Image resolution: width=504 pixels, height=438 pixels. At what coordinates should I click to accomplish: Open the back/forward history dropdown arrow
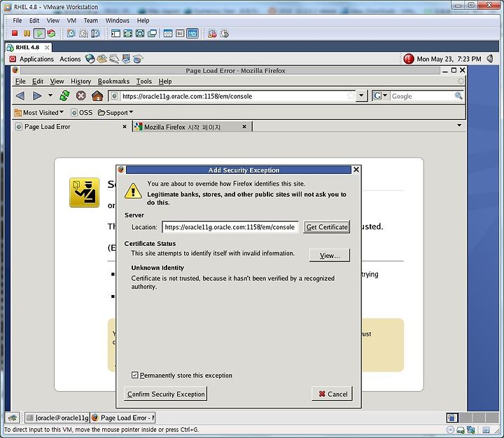coord(50,95)
